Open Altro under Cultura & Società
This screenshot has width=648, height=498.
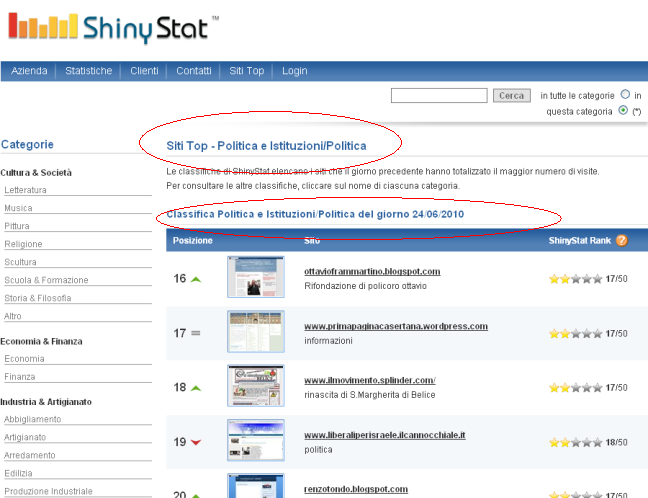[x=12, y=316]
